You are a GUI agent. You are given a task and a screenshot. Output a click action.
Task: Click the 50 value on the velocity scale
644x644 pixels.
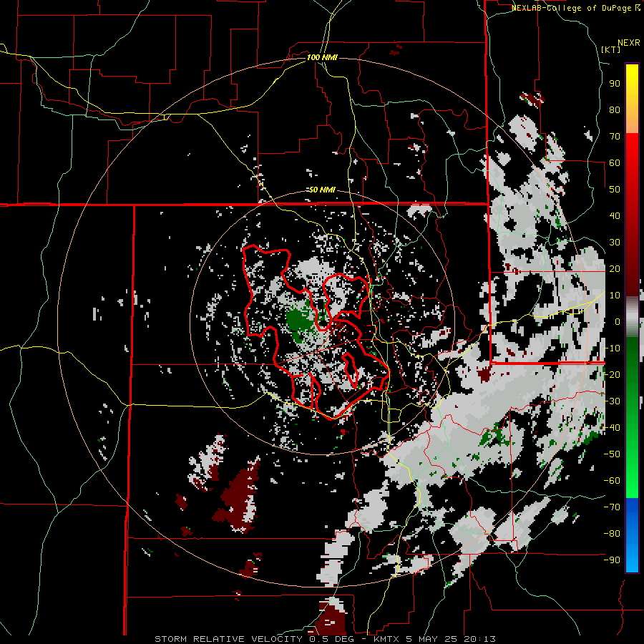pyautogui.click(x=615, y=190)
